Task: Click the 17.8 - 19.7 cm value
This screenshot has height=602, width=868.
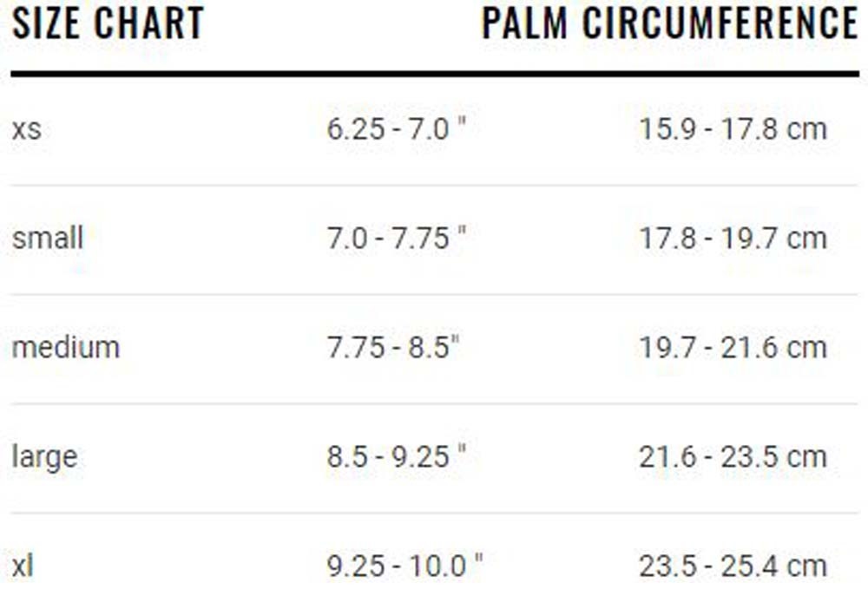Action: point(733,238)
